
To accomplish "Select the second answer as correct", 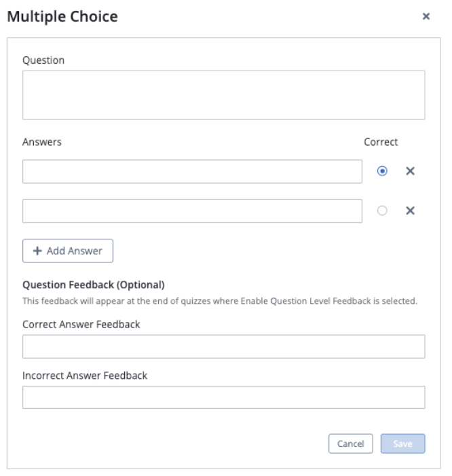I will (382, 210).
